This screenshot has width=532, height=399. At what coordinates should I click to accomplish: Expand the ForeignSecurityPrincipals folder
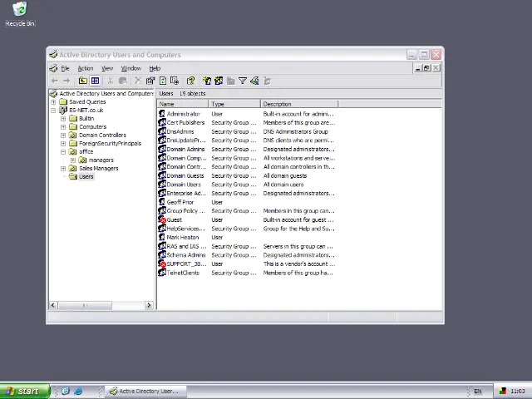63,144
